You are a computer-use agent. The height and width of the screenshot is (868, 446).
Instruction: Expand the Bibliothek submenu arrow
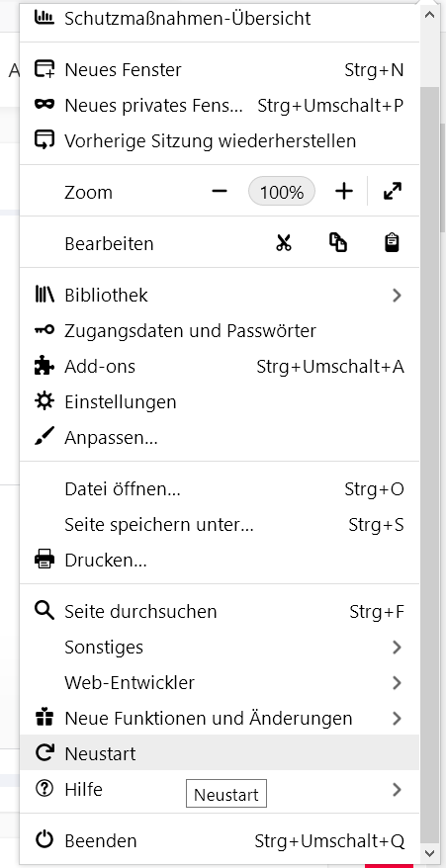(397, 296)
